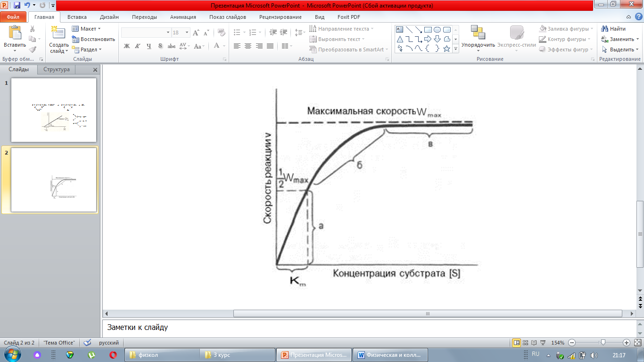Screen dimensions: 644x362
Task: Select the Format Painter brush icon
Action: click(x=33, y=49)
